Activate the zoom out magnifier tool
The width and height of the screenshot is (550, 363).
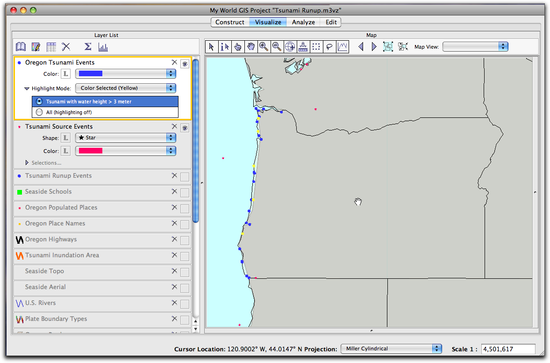pos(276,47)
